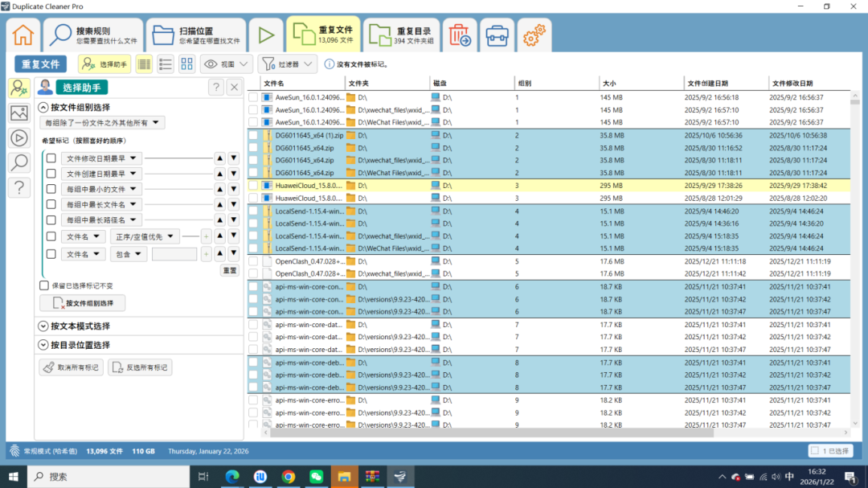Open 文件创建日期最早 dropdown
The height and width of the screenshot is (488, 868).
click(101, 174)
